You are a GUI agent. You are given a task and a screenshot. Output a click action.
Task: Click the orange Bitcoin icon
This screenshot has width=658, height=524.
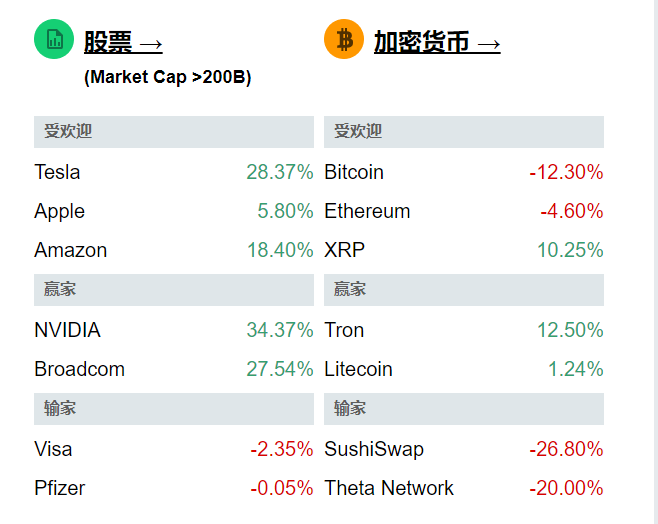pos(344,40)
